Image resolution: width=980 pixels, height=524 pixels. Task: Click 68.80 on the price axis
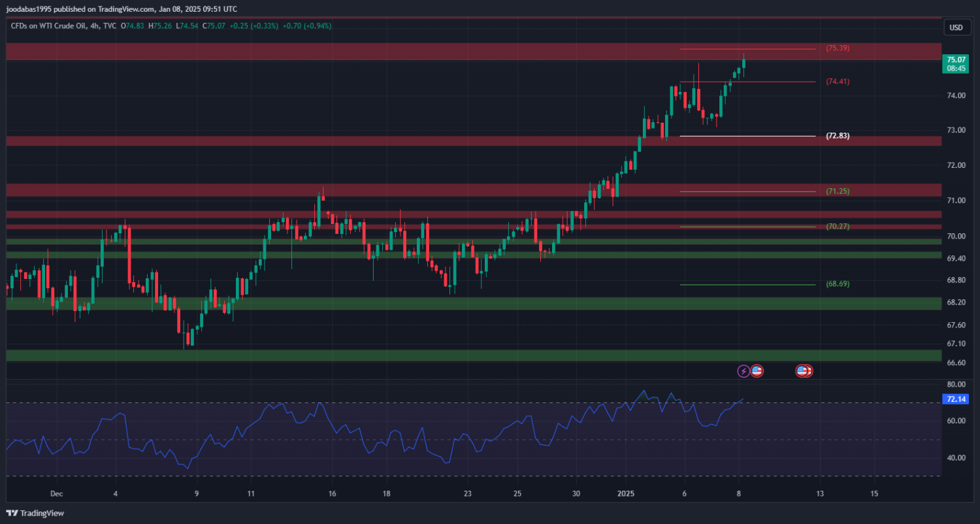956,280
